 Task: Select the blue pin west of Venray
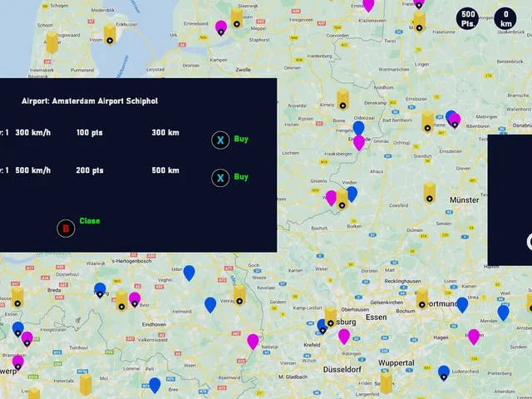[x=210, y=305]
